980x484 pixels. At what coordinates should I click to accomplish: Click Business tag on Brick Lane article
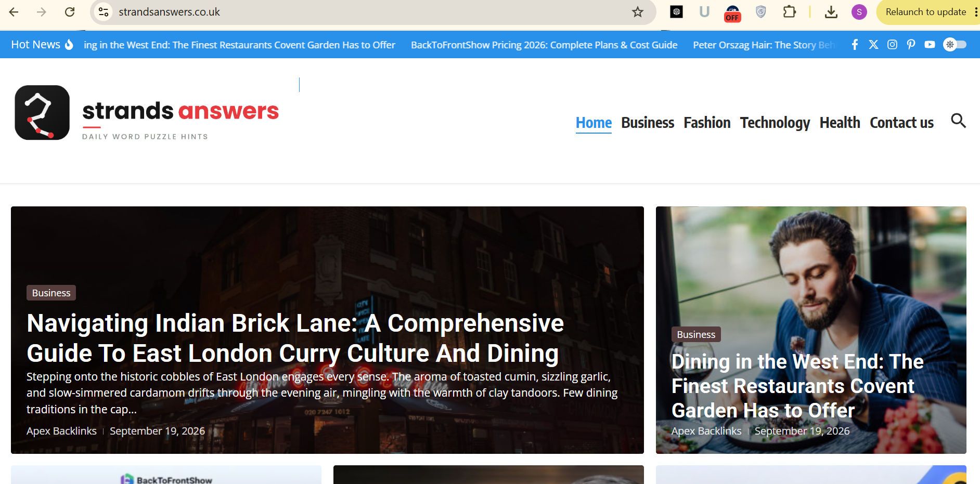point(51,293)
